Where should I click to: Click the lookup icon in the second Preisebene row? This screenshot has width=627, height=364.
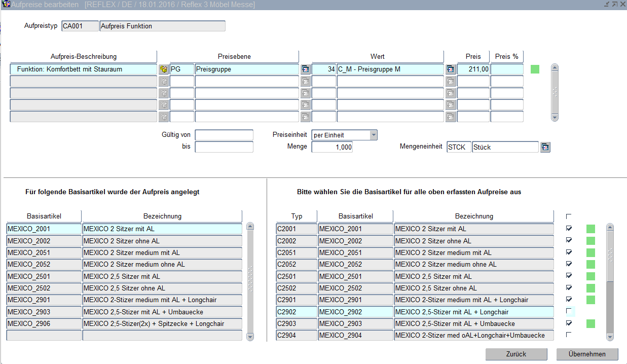(x=305, y=81)
